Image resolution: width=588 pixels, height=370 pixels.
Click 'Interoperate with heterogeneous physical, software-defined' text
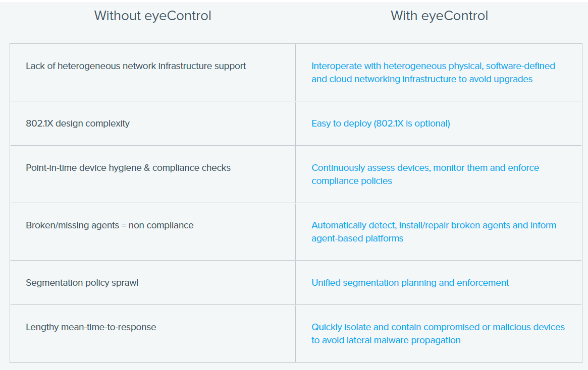(x=433, y=66)
